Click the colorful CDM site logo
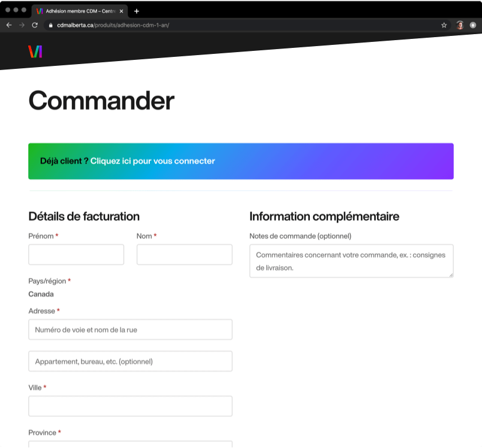The image size is (482, 448). pyautogui.click(x=35, y=52)
